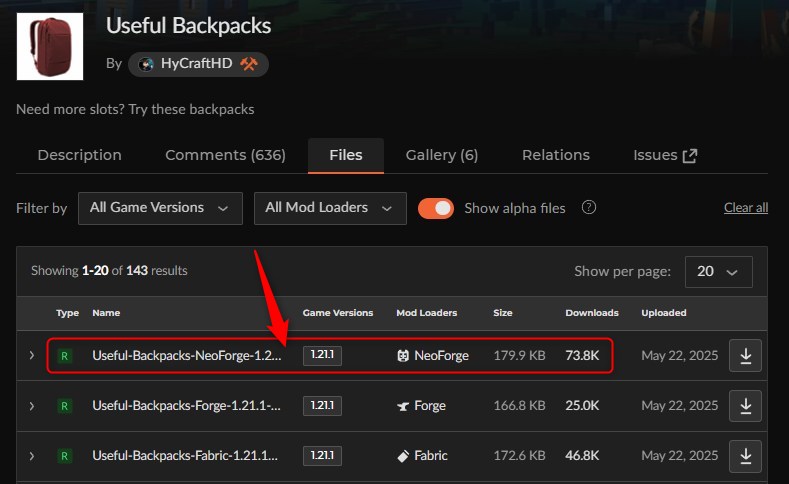The width and height of the screenshot is (789, 484).
Task: Click May 22, 2025 date on NeoForge row
Action: coord(679,356)
